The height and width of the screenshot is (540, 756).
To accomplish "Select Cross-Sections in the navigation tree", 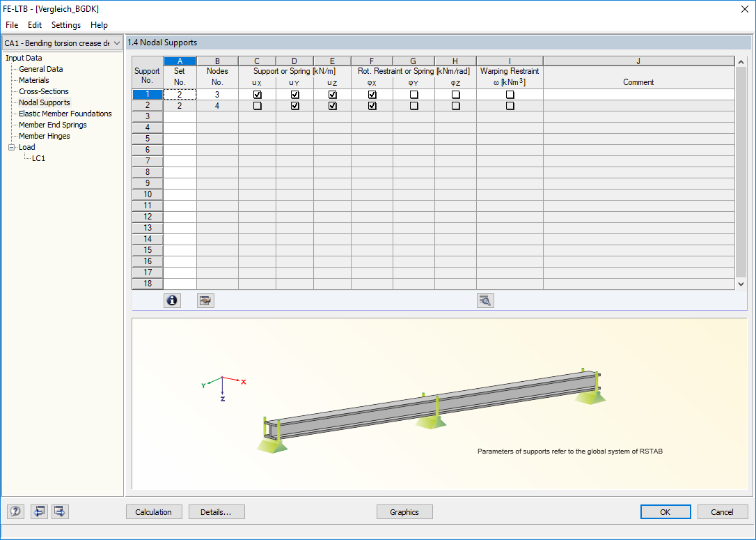I will click(42, 91).
